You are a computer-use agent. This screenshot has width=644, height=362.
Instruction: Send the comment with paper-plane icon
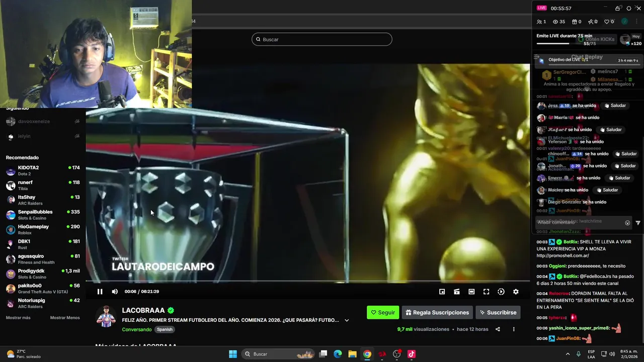[x=638, y=223]
